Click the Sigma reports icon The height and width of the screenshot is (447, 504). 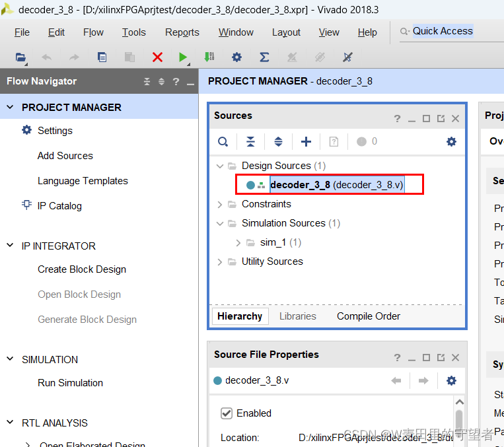(x=264, y=57)
